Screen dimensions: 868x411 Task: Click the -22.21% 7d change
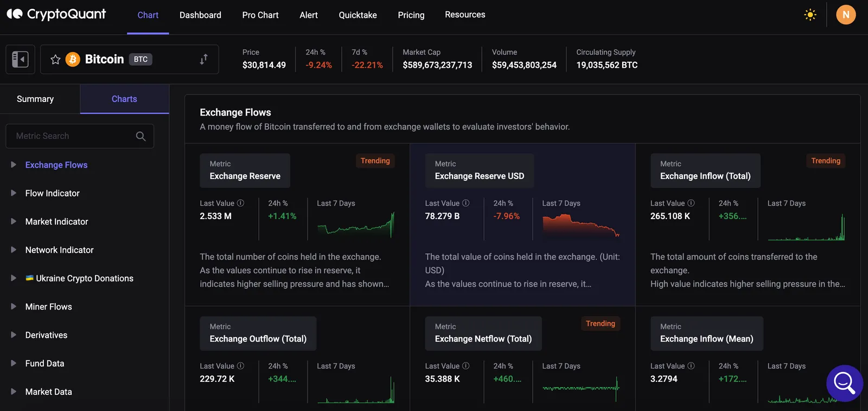point(367,65)
